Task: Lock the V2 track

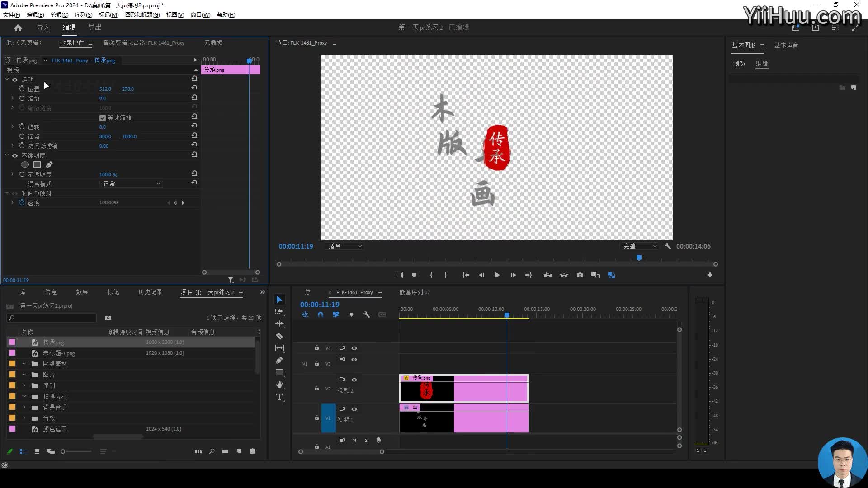Action: coord(317,389)
